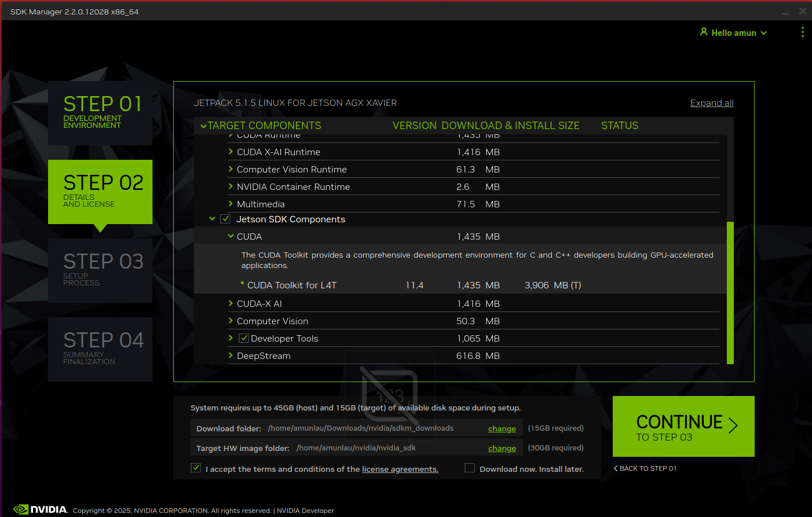Collapse the Jetson SDK Components group
This screenshot has height=517, width=812.
(212, 219)
